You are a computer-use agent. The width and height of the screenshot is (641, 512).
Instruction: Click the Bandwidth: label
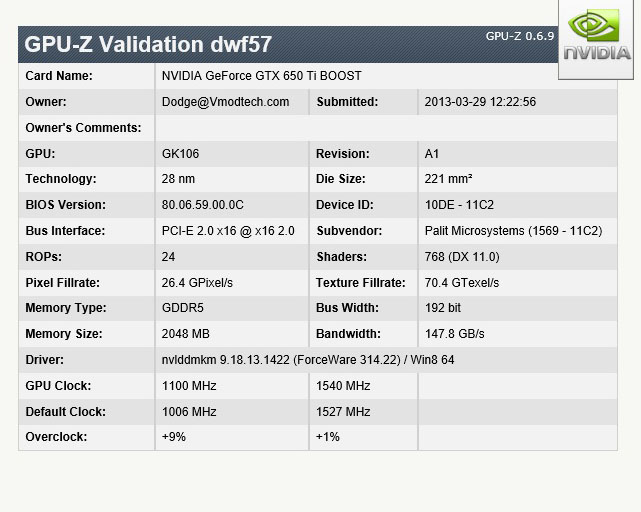[348, 334]
